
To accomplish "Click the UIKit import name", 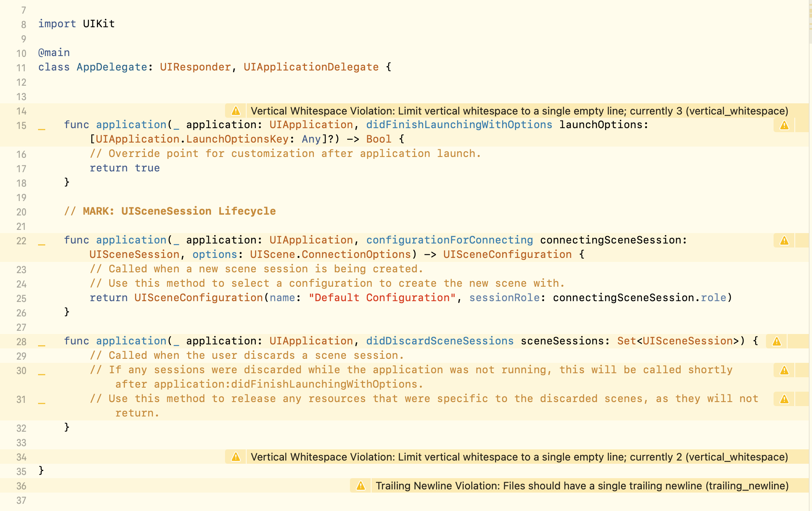I will (x=98, y=24).
